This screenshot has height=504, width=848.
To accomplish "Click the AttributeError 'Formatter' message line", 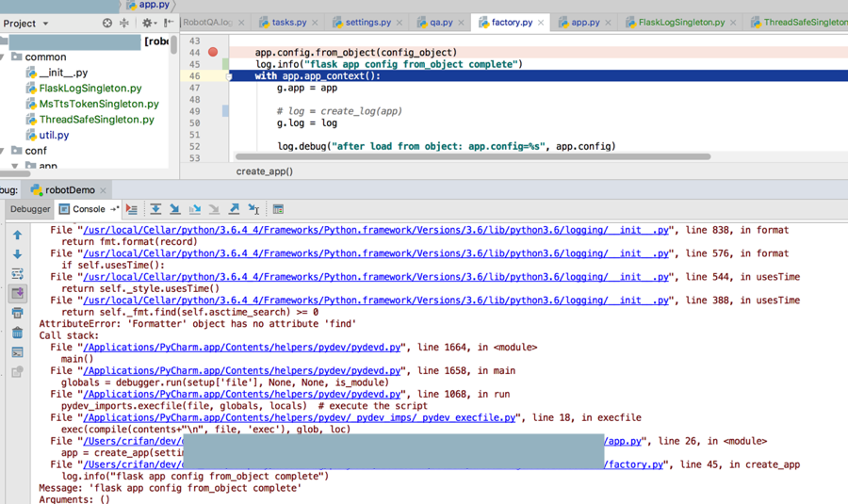I will click(198, 324).
